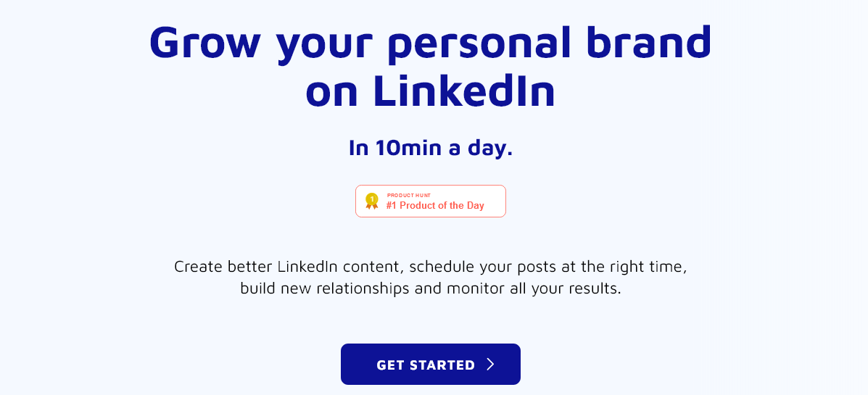Click the small PRODUCT HUNT label
This screenshot has width=868, height=395.
(x=409, y=195)
